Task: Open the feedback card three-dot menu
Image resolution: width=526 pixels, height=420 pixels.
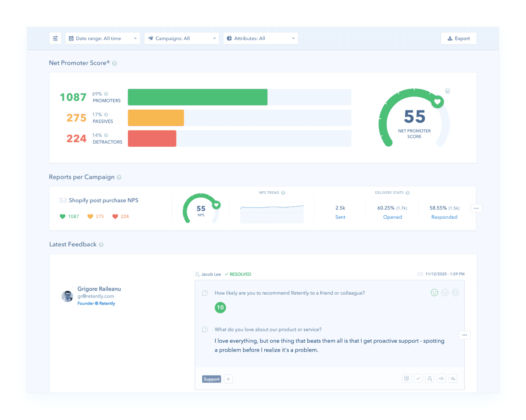Action: 464,335
